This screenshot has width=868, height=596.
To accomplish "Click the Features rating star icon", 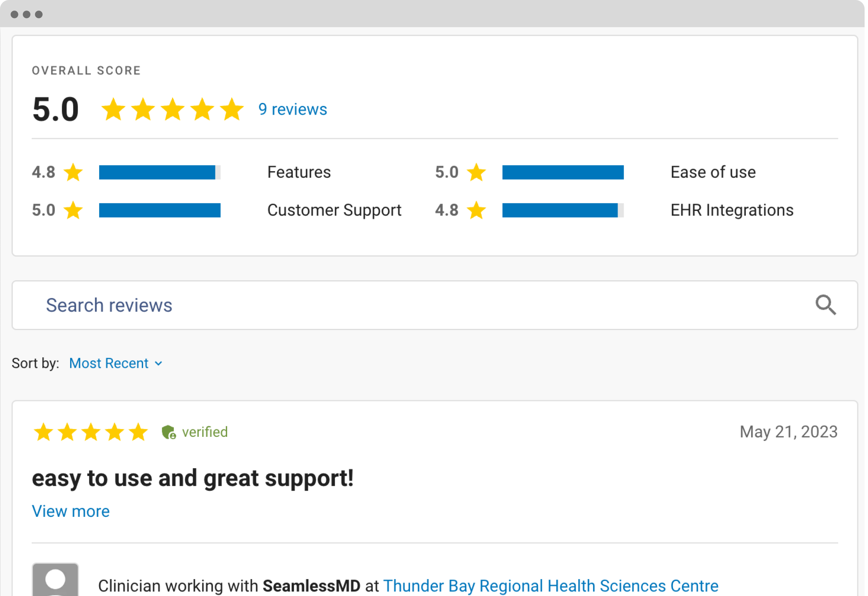I will point(73,172).
